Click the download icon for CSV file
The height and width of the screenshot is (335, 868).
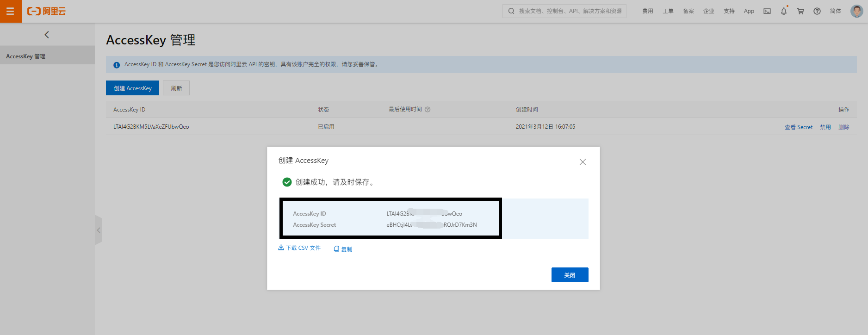(281, 248)
